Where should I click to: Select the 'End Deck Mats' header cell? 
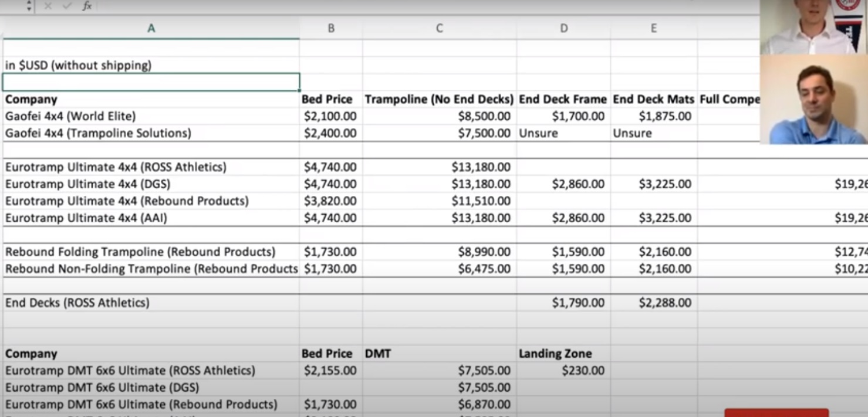pyautogui.click(x=653, y=99)
